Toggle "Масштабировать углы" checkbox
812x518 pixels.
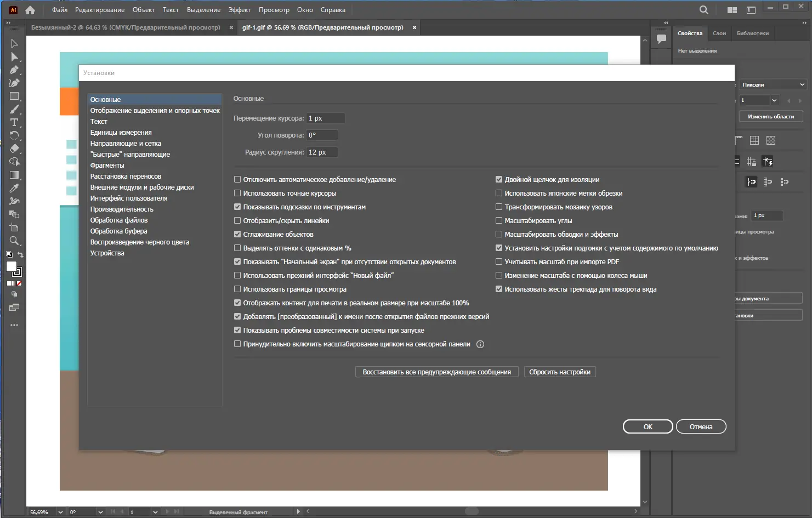[x=499, y=220]
